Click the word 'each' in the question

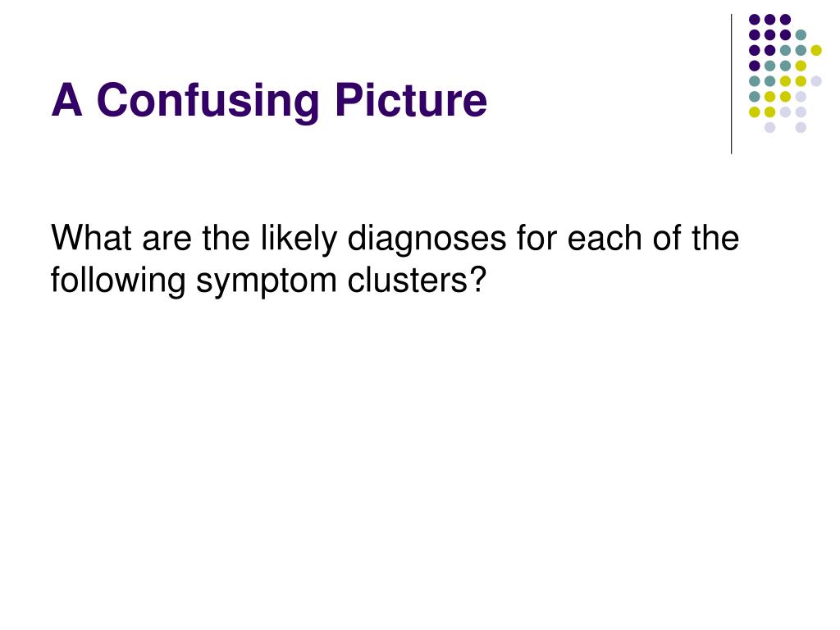point(604,239)
